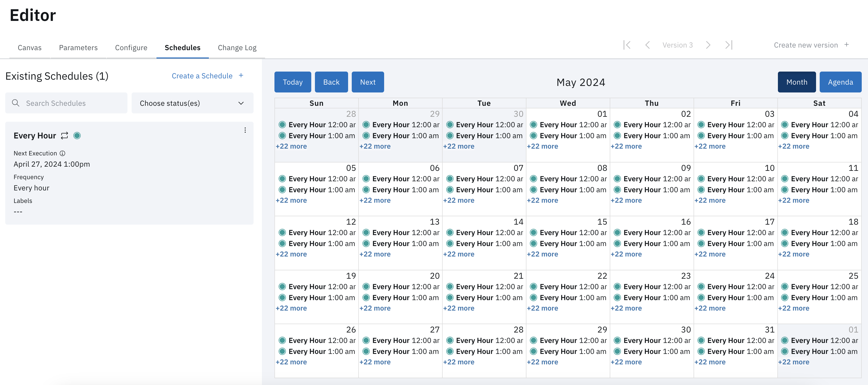
Task: Click green dot of 1:00 am event May 03
Action: 701,136
